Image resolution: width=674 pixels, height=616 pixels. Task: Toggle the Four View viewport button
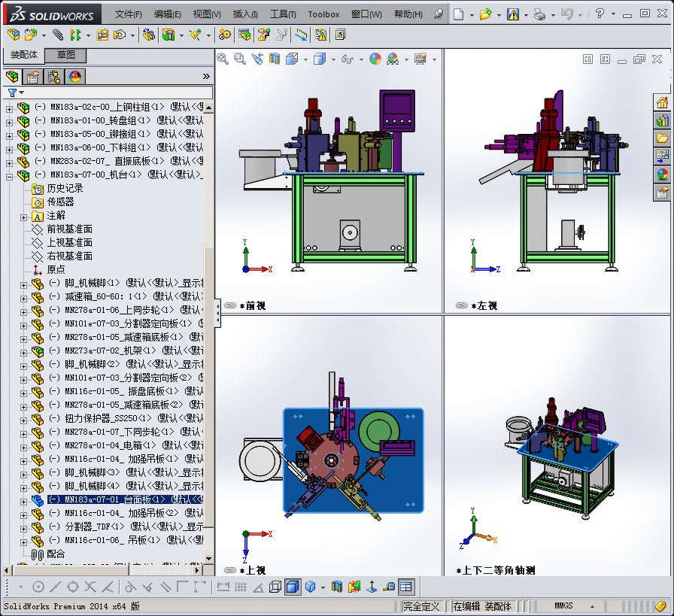pos(405,587)
